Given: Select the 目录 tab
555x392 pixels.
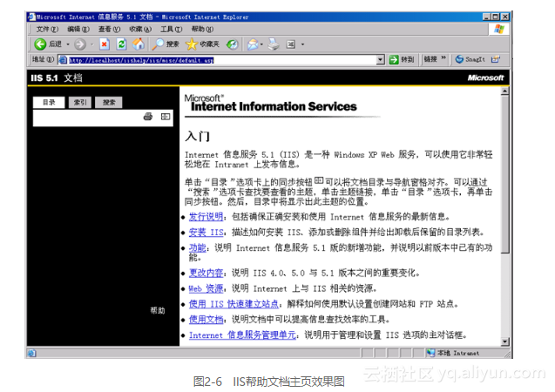Looking at the screenshot, I should tap(49, 102).
